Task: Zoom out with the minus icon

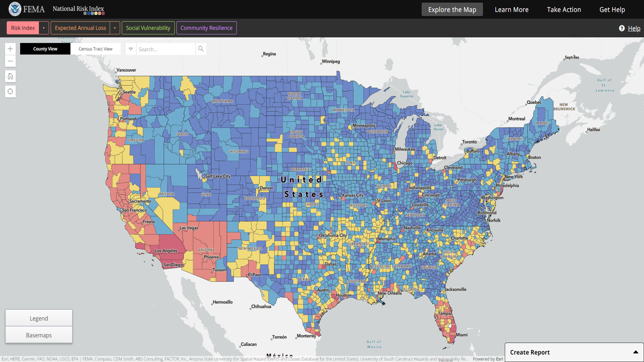Action: click(10, 61)
